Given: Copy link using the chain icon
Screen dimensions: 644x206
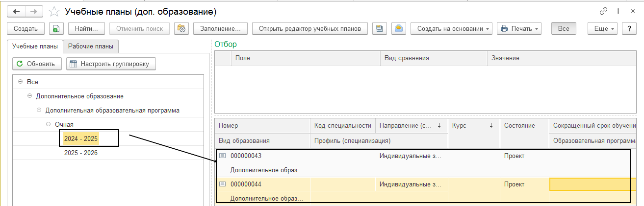Looking at the screenshot, I should tap(604, 11).
